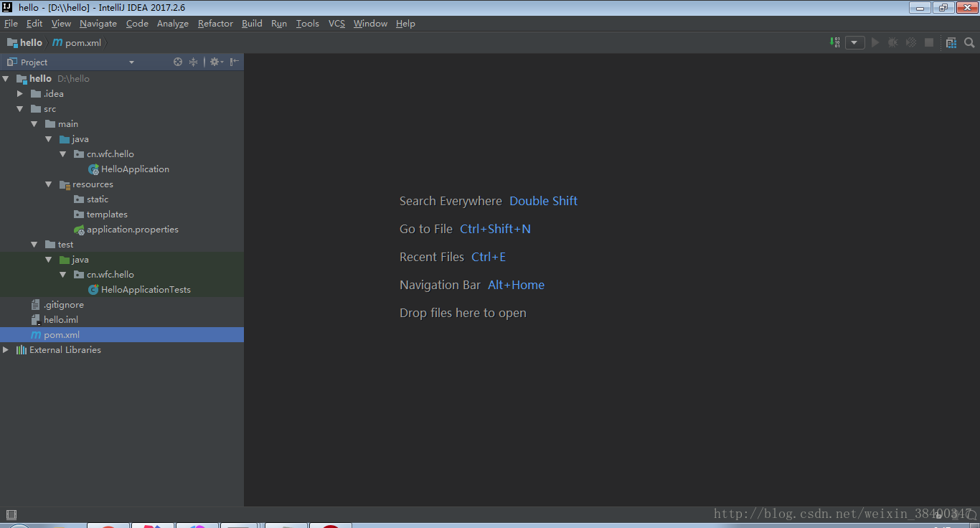Click the Spring leaf icon of application.properties
This screenshot has height=528, width=980.
pyautogui.click(x=79, y=230)
